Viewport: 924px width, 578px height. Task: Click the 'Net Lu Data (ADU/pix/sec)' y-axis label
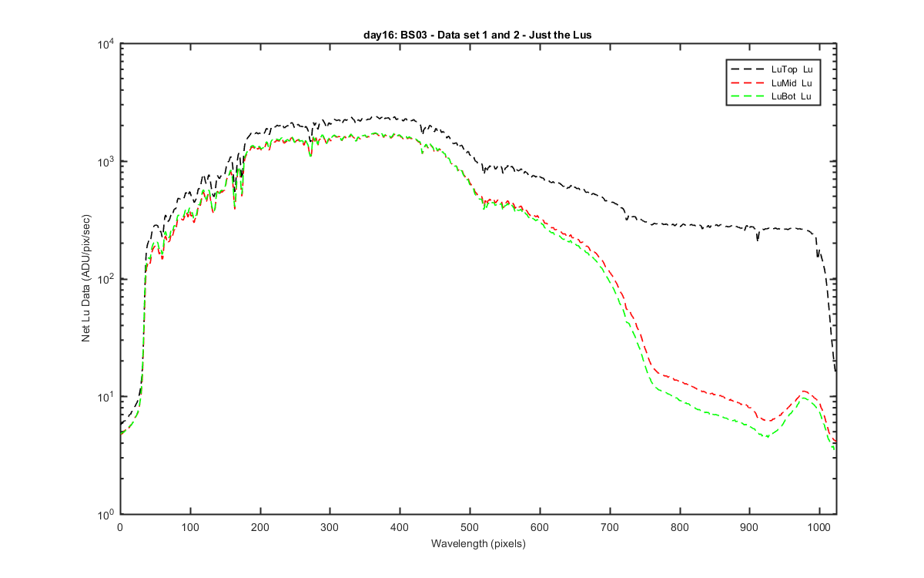click(x=87, y=279)
